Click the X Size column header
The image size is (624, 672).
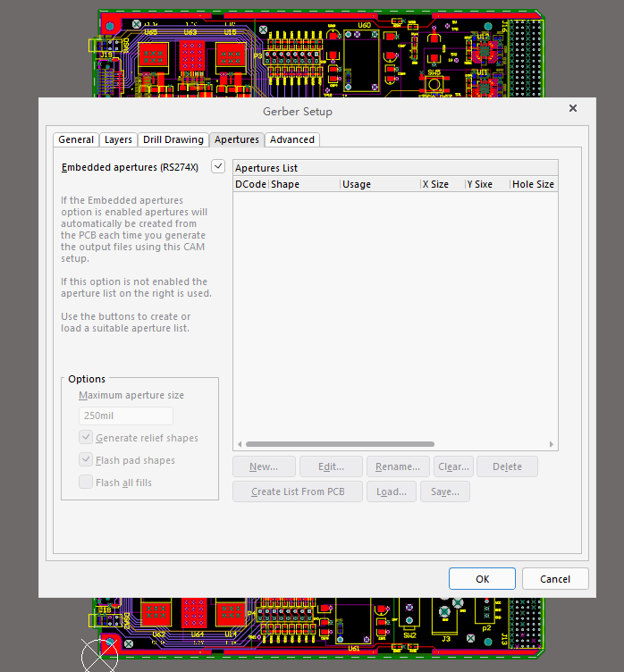442,184
